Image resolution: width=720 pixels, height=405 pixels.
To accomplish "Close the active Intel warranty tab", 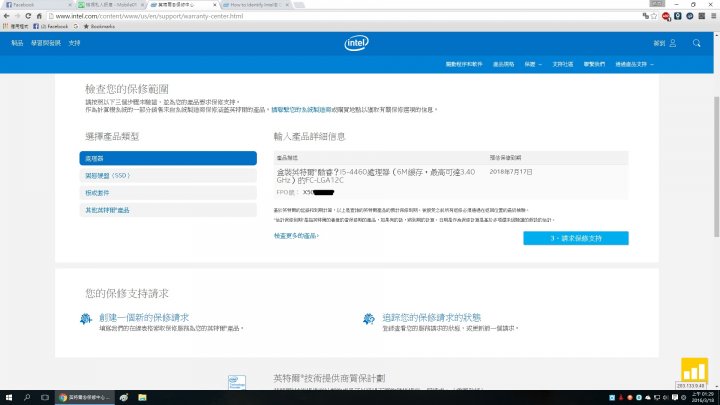I will tap(214, 5).
